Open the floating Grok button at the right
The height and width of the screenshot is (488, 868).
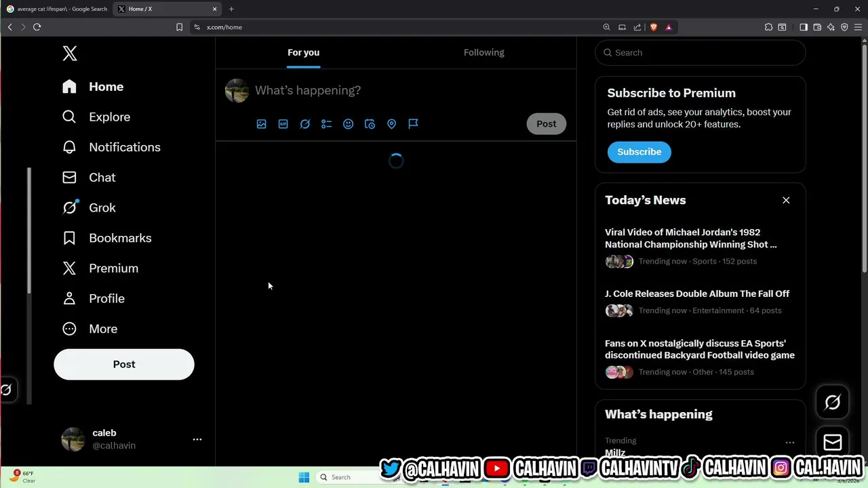click(833, 403)
